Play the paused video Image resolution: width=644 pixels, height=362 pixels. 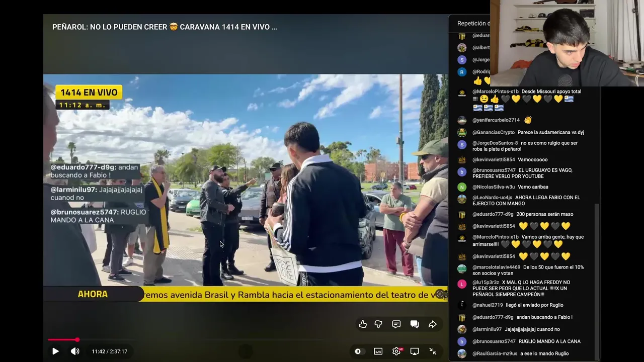point(55,351)
